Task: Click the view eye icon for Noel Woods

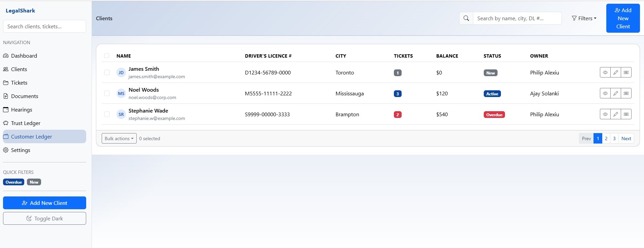Action: point(605,93)
